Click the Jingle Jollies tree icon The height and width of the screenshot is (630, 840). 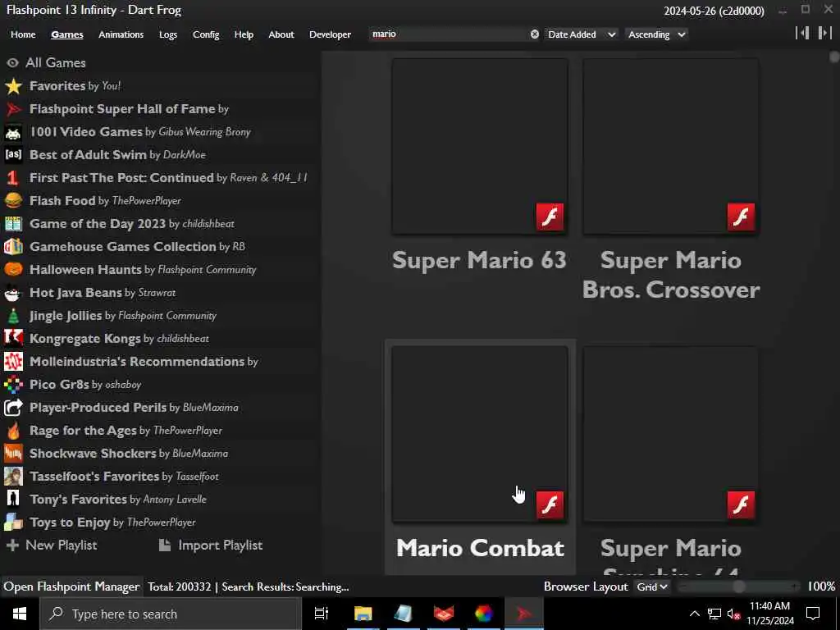pyautogui.click(x=13, y=316)
